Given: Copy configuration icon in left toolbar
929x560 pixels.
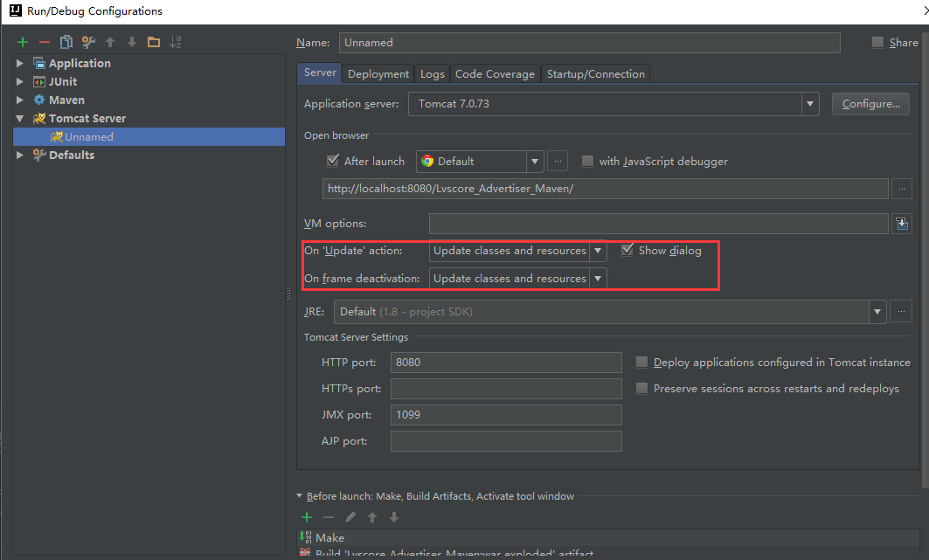Looking at the screenshot, I should [66, 42].
